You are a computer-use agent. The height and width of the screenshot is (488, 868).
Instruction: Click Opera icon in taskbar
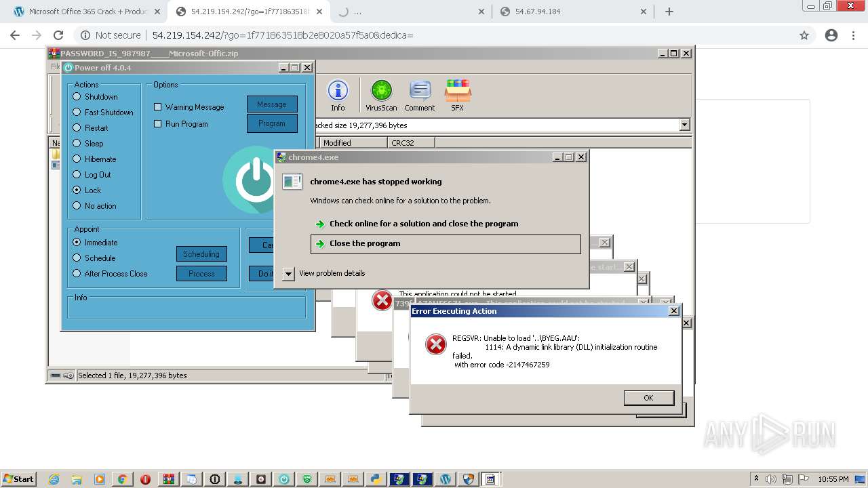145,479
